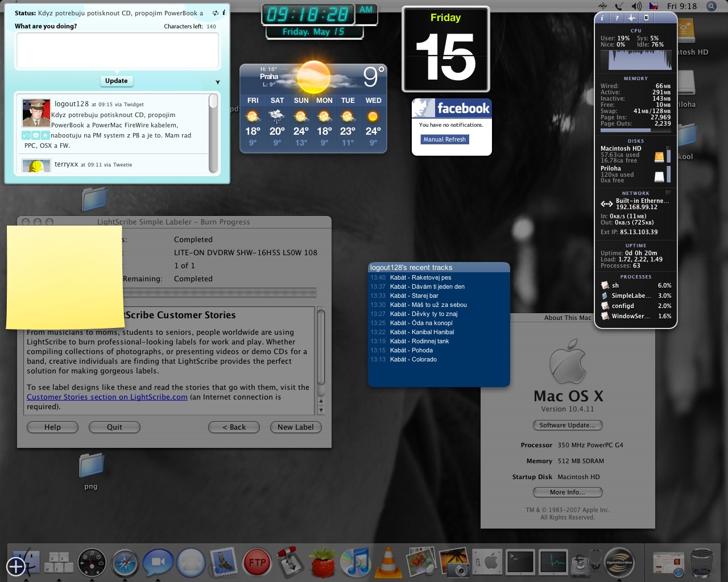Open the Czech flag input menu

click(654, 6)
